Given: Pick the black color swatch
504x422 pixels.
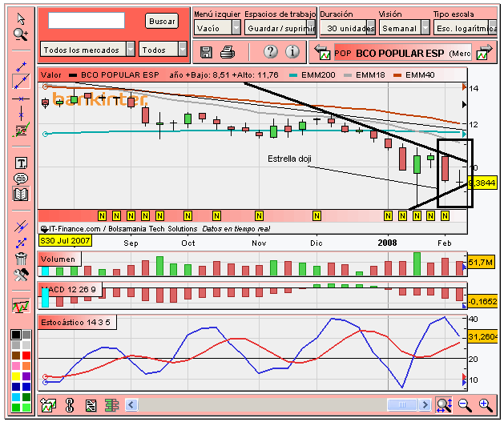Looking at the screenshot, I should 16,335.
